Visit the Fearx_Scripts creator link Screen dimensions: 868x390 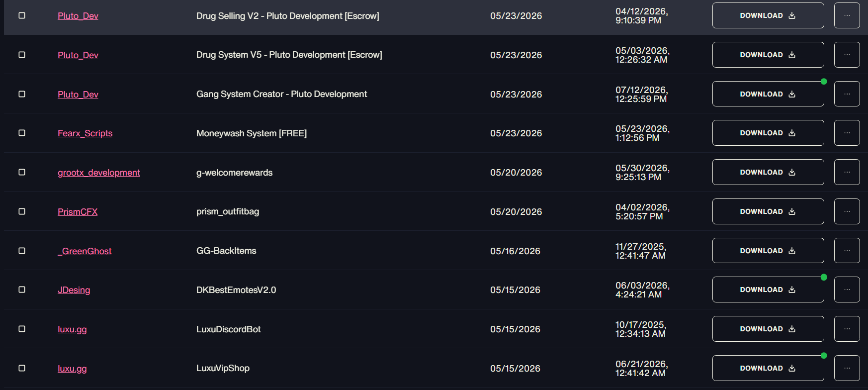coord(85,133)
